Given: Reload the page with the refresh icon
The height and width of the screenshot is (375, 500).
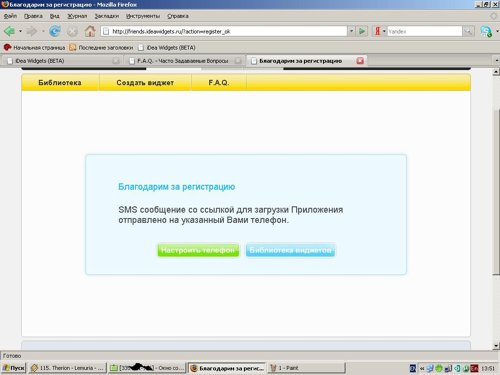Looking at the screenshot, I should click(x=55, y=31).
